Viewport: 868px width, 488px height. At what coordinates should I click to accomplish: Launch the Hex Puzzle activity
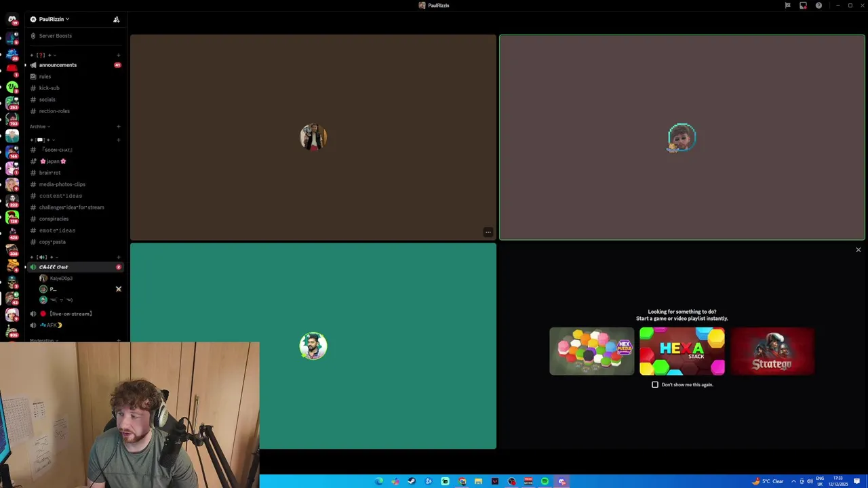click(x=592, y=351)
